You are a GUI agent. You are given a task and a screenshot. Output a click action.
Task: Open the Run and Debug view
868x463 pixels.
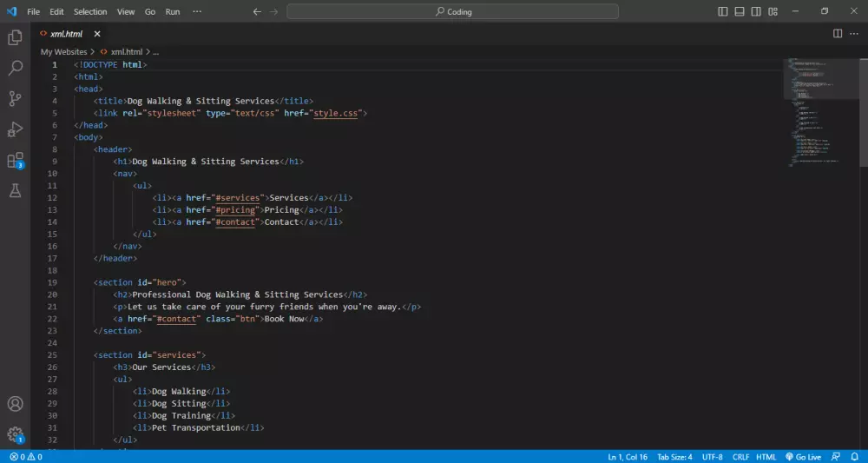tap(15, 129)
